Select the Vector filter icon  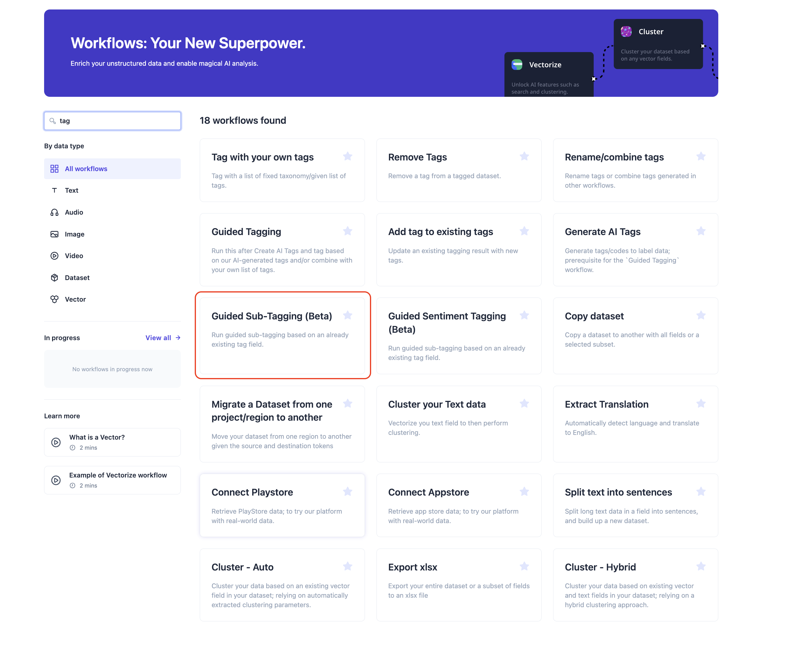tap(54, 299)
